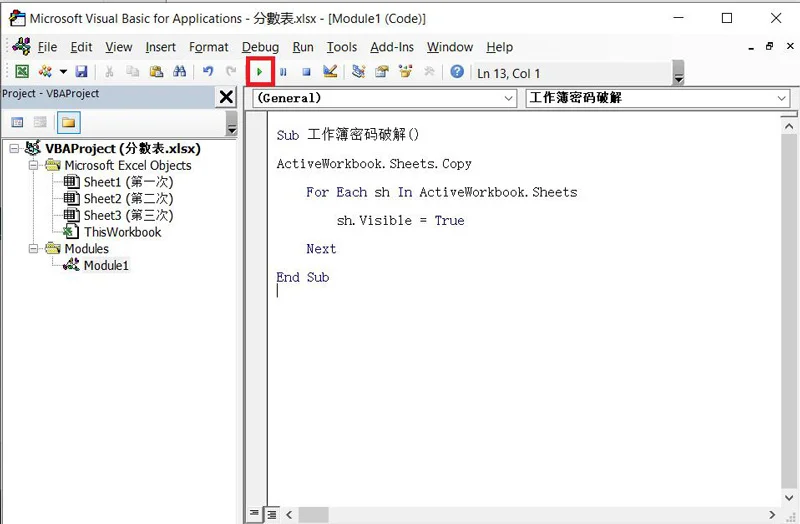Save the workbook using the floppy disk icon
The image size is (800, 524).
tap(81, 72)
